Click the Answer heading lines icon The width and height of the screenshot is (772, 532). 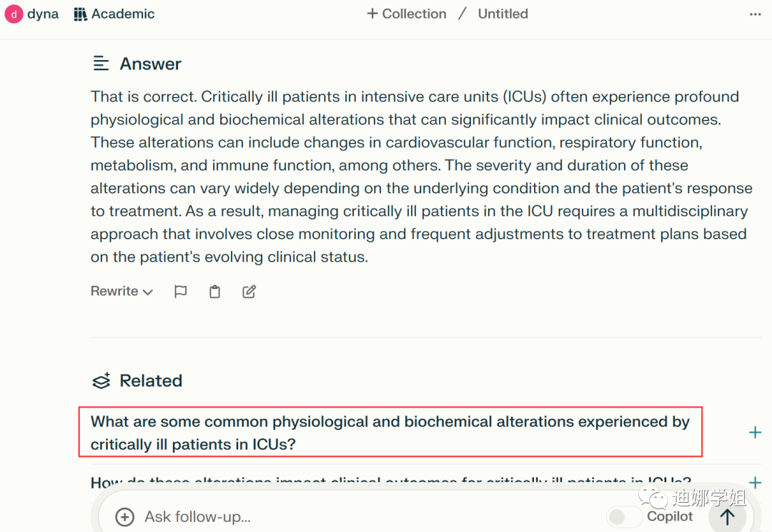point(101,64)
